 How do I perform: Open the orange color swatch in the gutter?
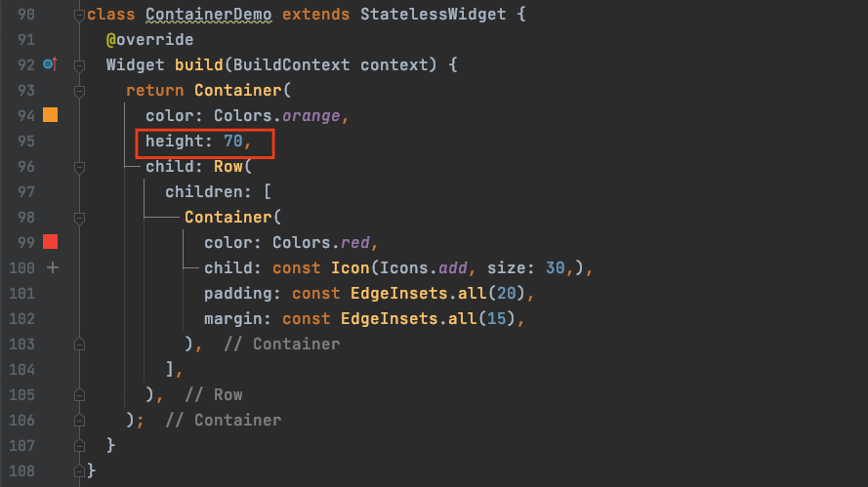(51, 116)
